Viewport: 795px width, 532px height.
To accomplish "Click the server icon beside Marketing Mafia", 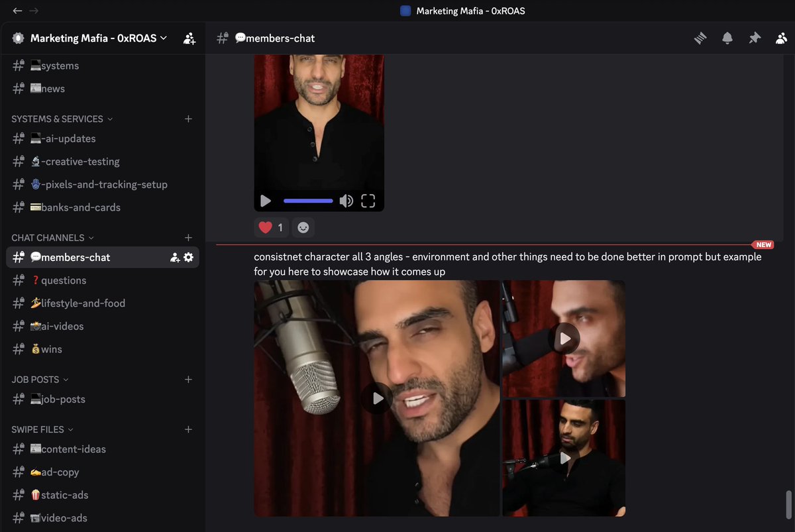I will [18, 38].
